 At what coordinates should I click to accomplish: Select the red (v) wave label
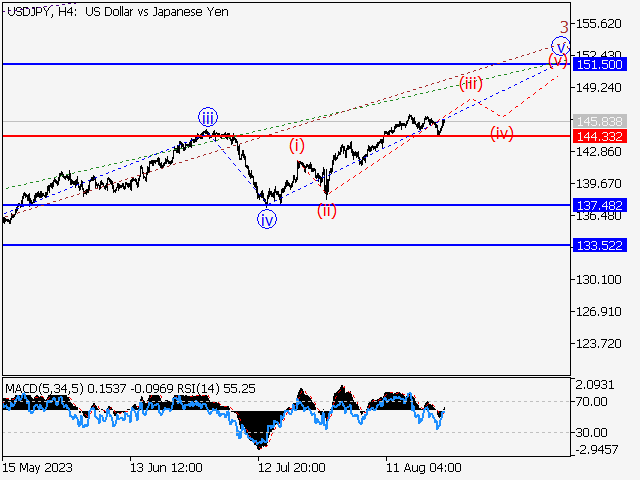click(x=558, y=61)
